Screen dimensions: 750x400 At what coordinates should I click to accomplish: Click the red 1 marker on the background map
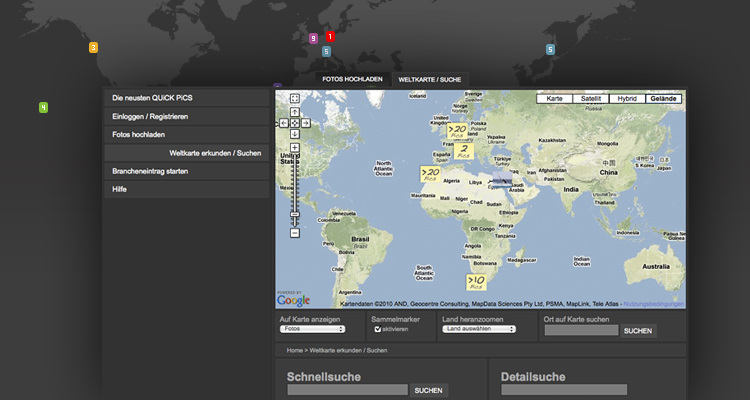click(x=330, y=36)
